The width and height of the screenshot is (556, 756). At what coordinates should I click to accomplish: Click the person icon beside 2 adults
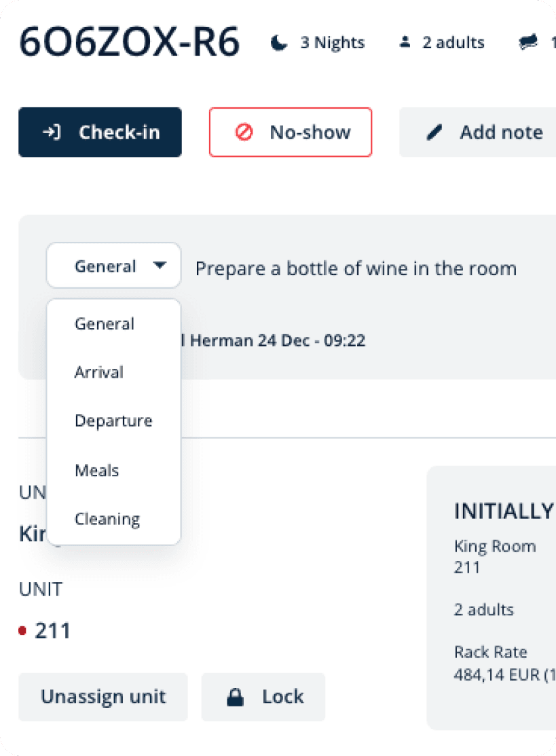pos(405,42)
